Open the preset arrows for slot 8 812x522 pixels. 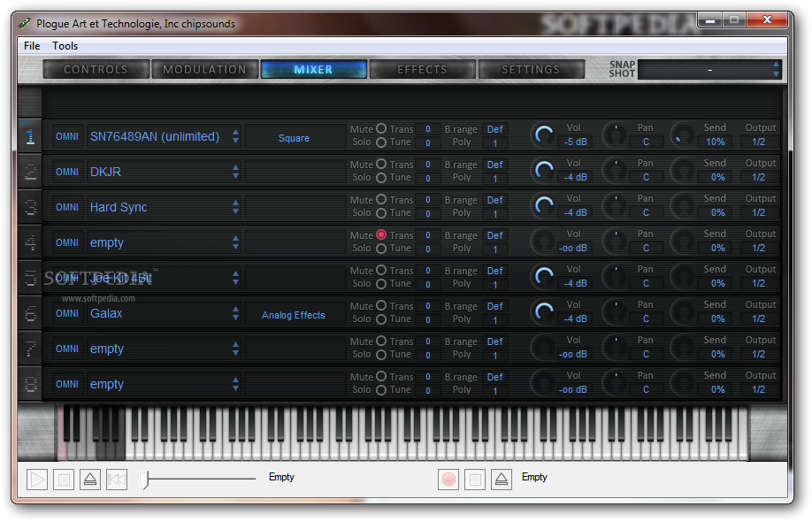[x=235, y=384]
